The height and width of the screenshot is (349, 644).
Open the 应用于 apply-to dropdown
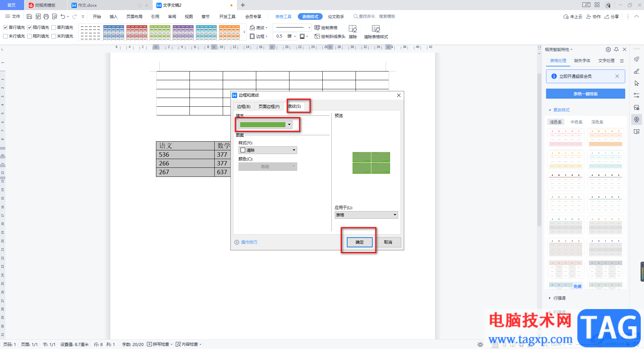(x=366, y=215)
